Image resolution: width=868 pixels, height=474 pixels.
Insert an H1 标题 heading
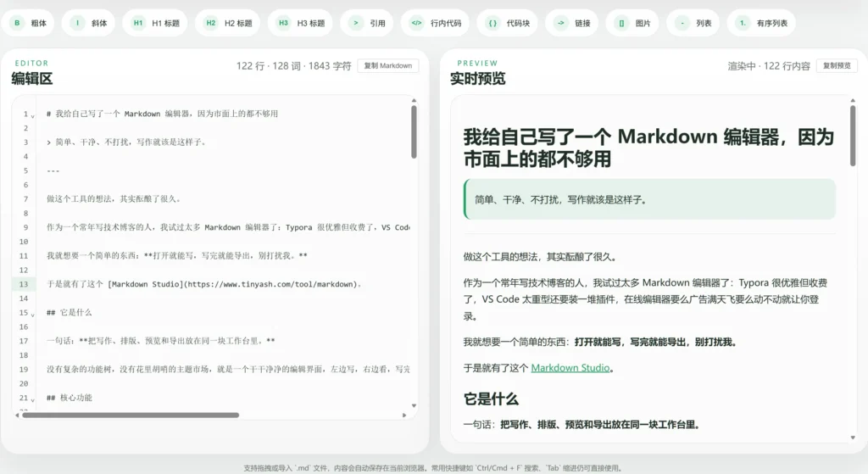pos(155,23)
